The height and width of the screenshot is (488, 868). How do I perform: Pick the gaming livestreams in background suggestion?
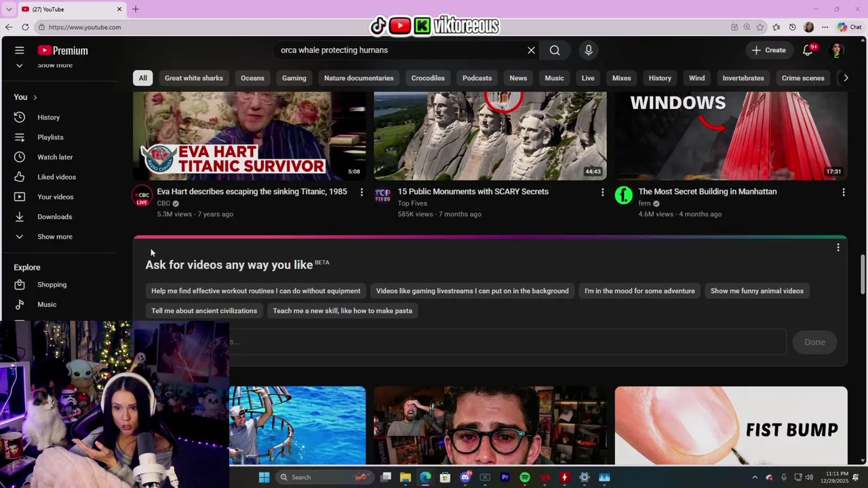472,291
